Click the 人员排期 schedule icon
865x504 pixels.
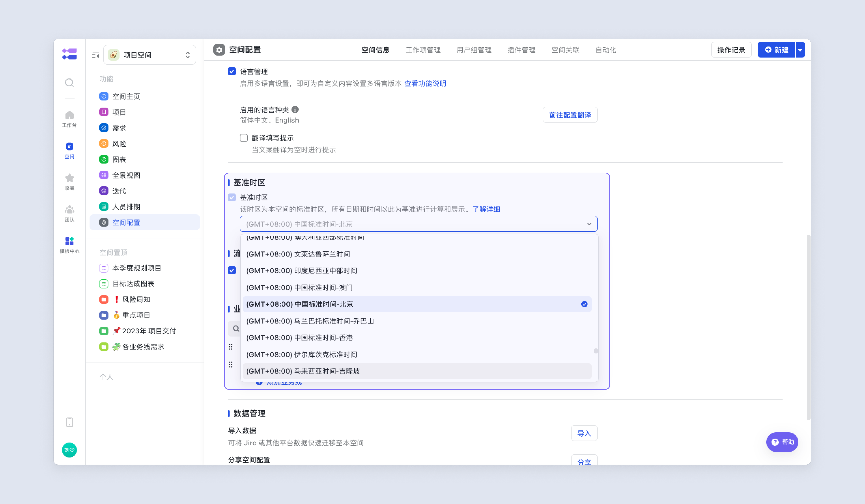click(x=104, y=207)
